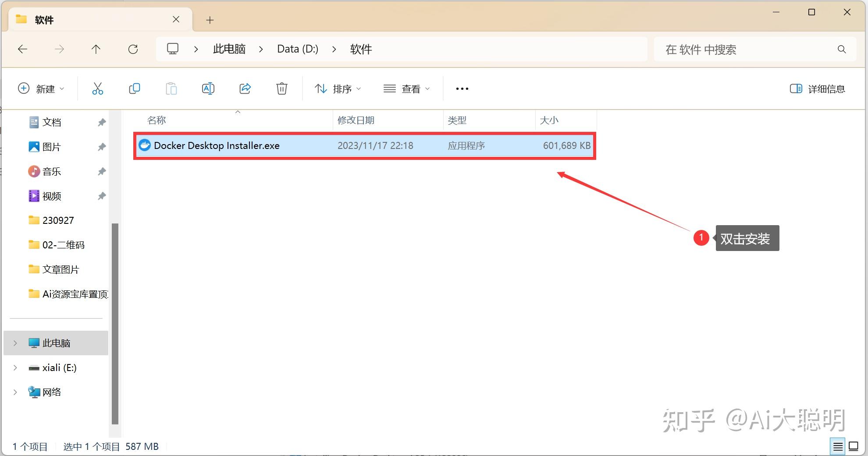Open folder 文章图片 in sidebar
This screenshot has width=868, height=456.
(60, 269)
